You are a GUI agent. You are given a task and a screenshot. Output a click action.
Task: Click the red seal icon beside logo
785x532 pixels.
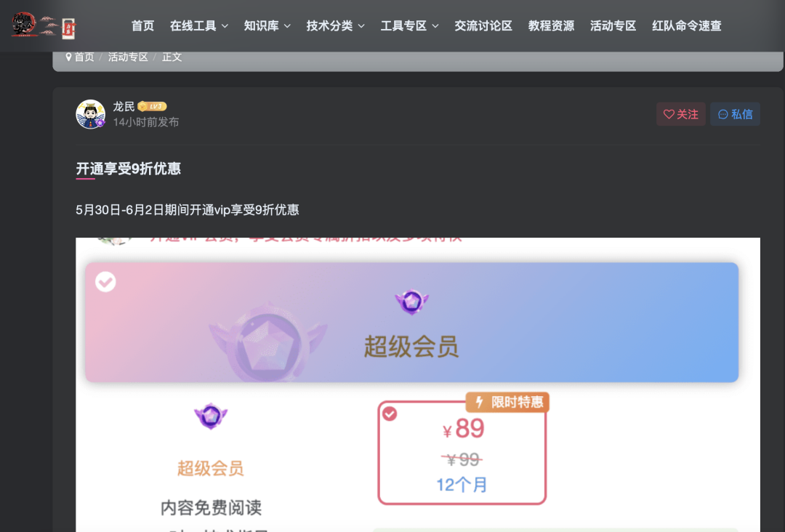[68, 28]
